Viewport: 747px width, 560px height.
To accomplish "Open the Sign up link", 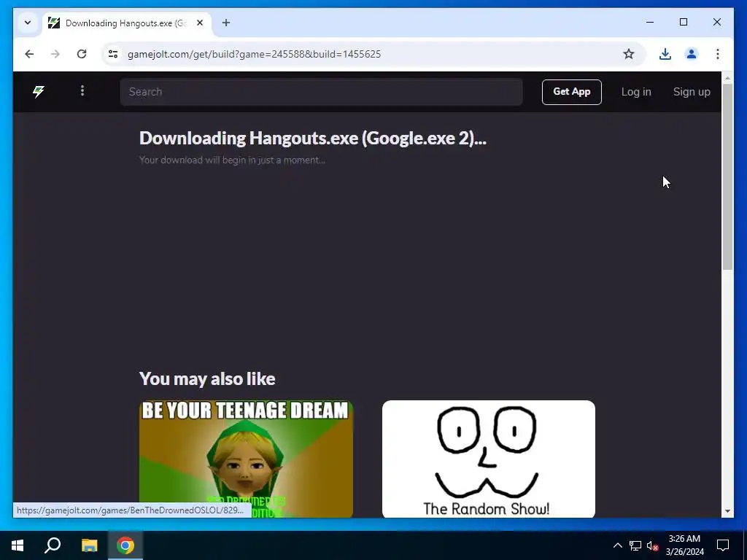I will [x=692, y=92].
